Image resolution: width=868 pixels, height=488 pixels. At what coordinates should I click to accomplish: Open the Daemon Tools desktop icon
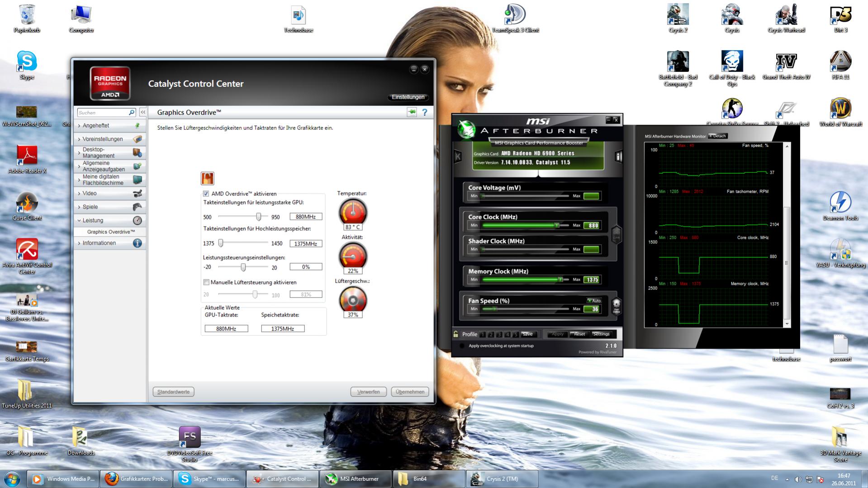click(840, 206)
